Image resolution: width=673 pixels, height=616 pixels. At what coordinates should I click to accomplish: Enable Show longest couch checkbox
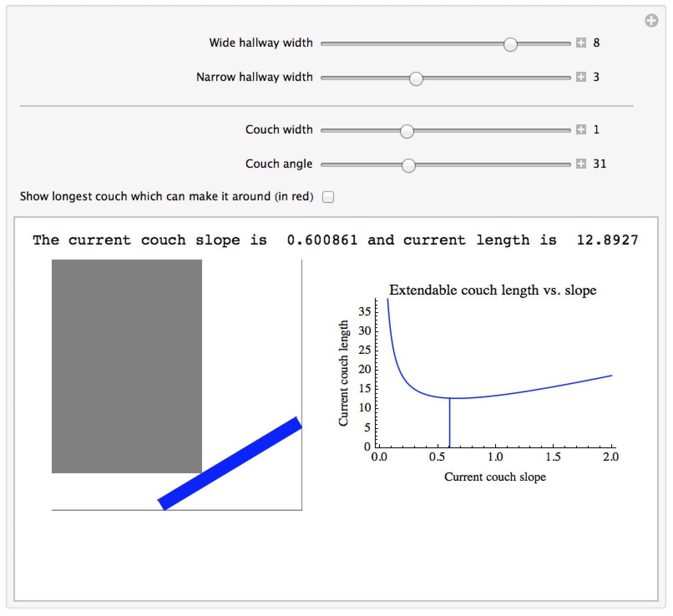(x=328, y=197)
